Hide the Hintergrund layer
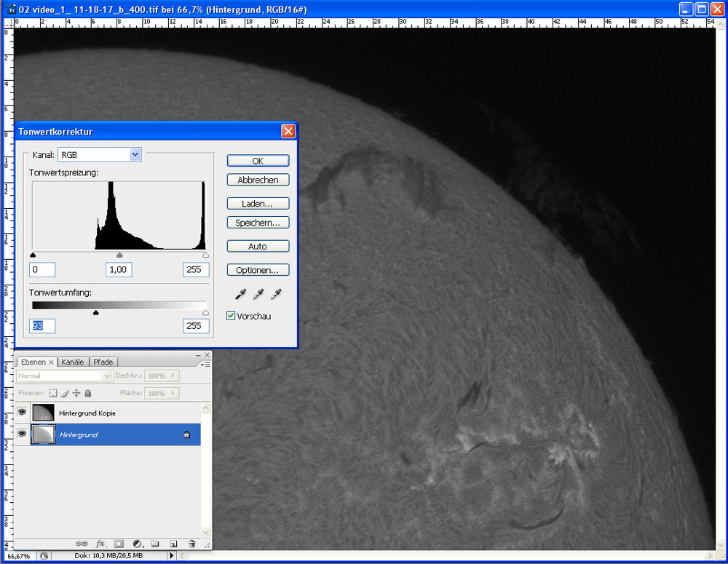Screen dimensions: 728x564 (x=22, y=434)
